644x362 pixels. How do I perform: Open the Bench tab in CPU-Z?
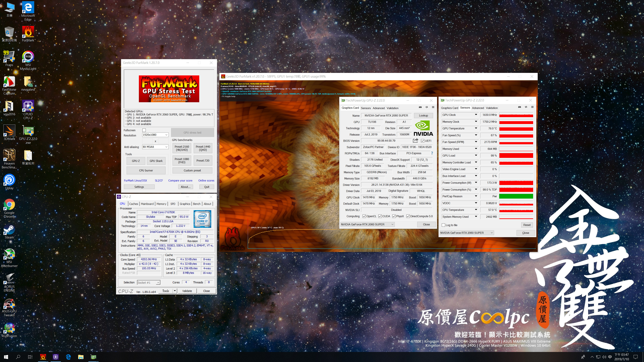[197, 204]
